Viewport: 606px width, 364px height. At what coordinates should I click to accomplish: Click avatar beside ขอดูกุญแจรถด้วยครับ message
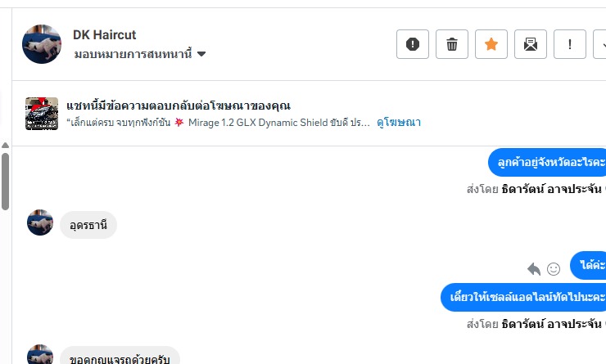40,355
